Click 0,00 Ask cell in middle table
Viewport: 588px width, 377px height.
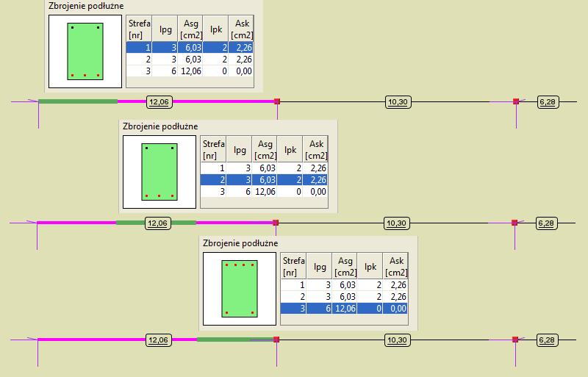(x=315, y=191)
